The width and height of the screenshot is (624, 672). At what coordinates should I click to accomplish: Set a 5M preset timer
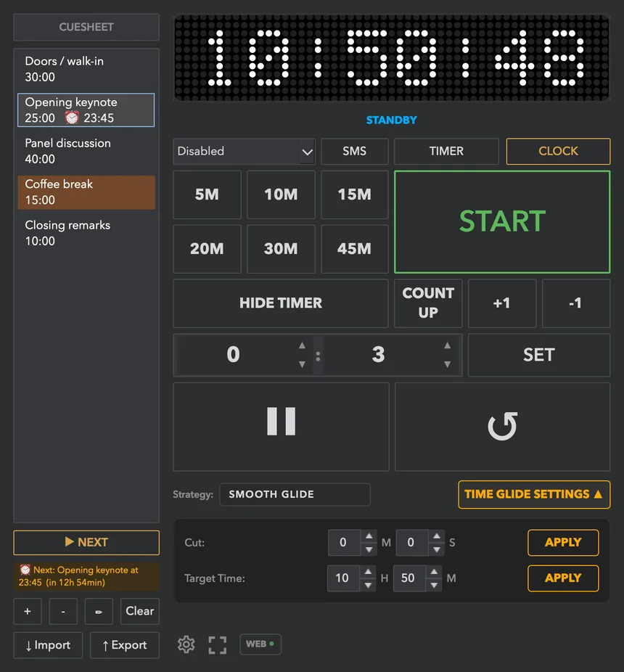(x=207, y=194)
